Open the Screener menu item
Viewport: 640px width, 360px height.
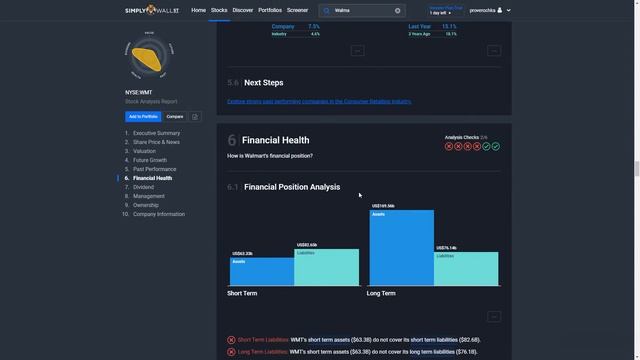click(297, 10)
